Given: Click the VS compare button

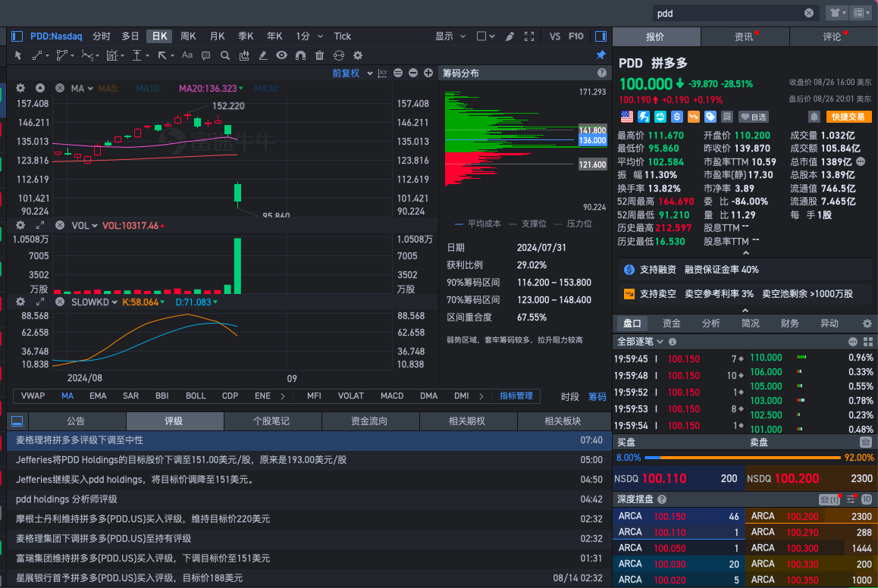Looking at the screenshot, I should [554, 36].
